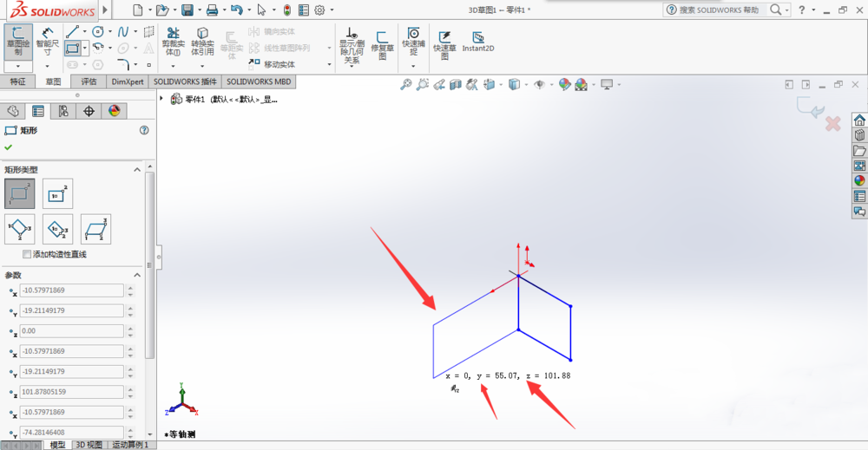The width and height of the screenshot is (868, 450).
Task: Open the DisplayManager color ball tab
Action: pyautogui.click(x=114, y=111)
